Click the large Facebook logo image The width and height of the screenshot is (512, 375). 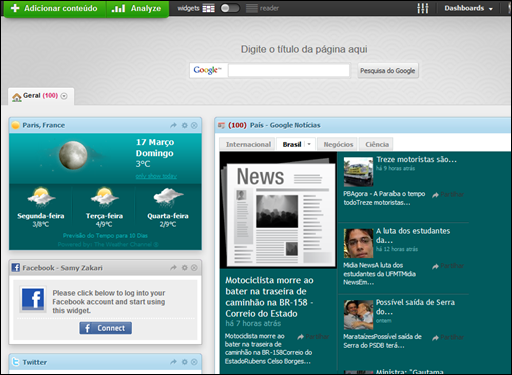click(x=33, y=299)
